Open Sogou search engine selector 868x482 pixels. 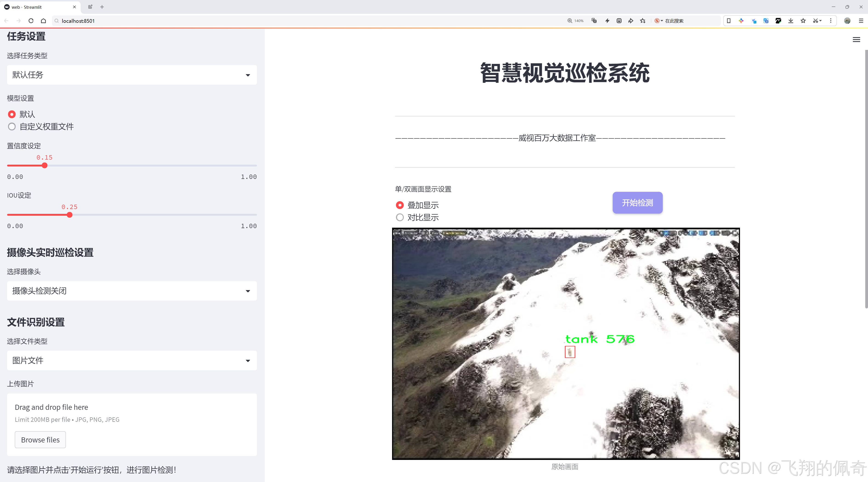coord(658,21)
